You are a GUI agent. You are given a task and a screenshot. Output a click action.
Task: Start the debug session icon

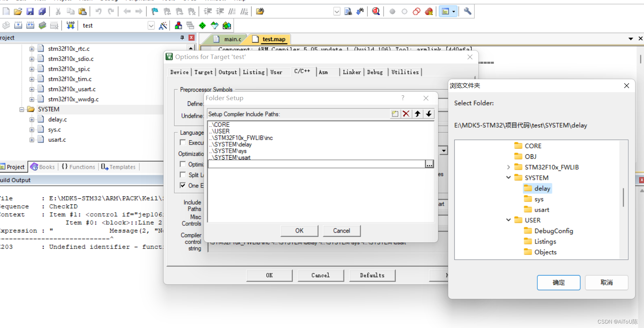click(376, 12)
